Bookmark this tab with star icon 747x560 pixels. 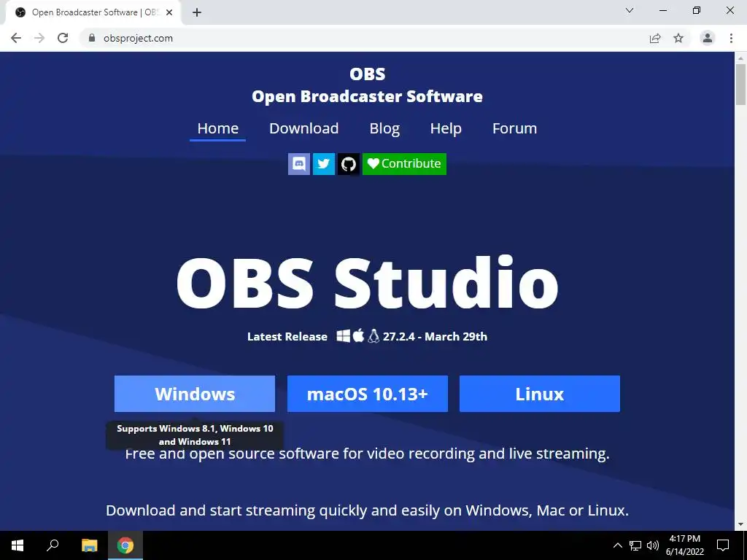click(x=678, y=38)
